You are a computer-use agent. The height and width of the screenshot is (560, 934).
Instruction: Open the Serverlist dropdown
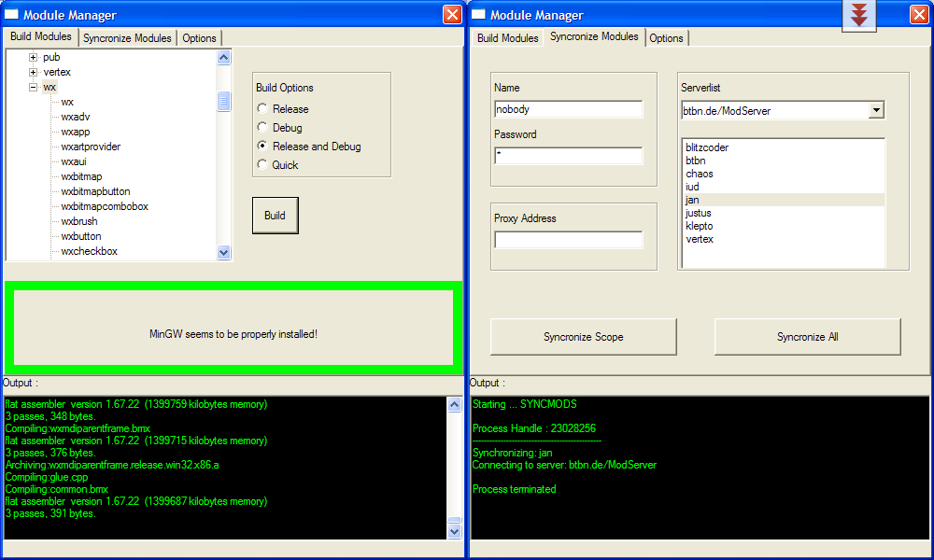tap(875, 111)
